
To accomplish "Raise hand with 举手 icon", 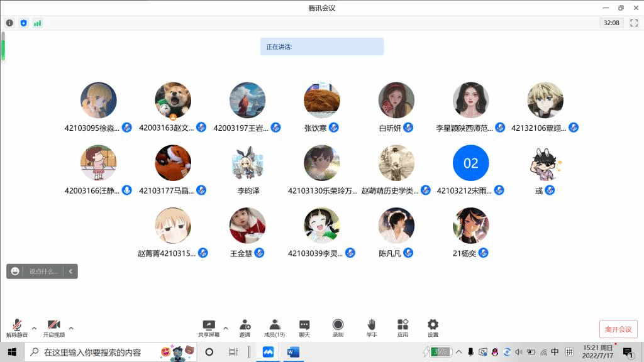I will click(x=372, y=328).
